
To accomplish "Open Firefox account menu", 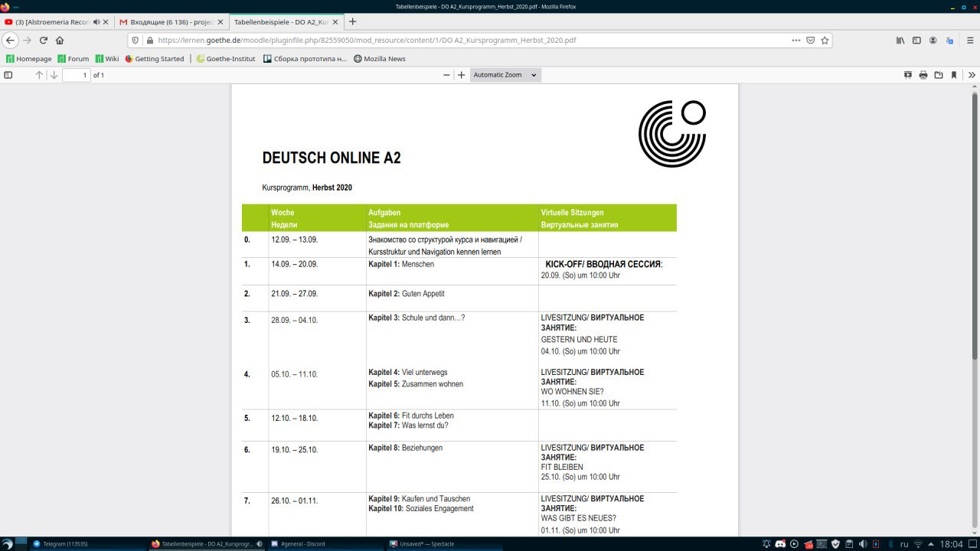I will point(933,40).
